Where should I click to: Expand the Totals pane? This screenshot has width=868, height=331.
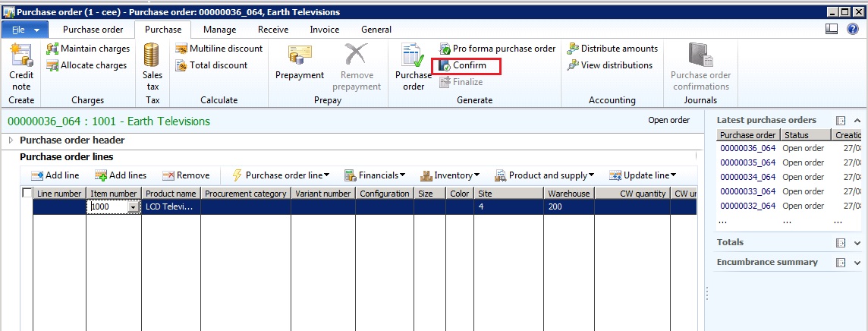[x=856, y=243]
